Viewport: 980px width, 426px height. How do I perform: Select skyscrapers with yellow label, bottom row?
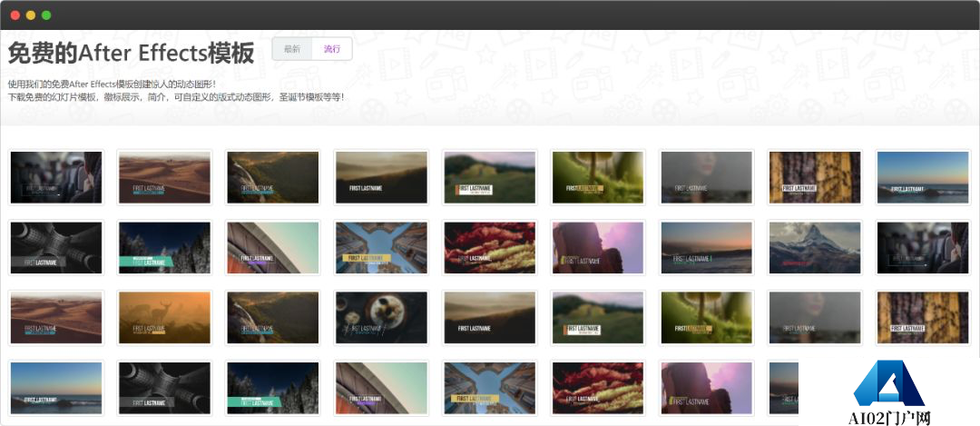(490, 388)
